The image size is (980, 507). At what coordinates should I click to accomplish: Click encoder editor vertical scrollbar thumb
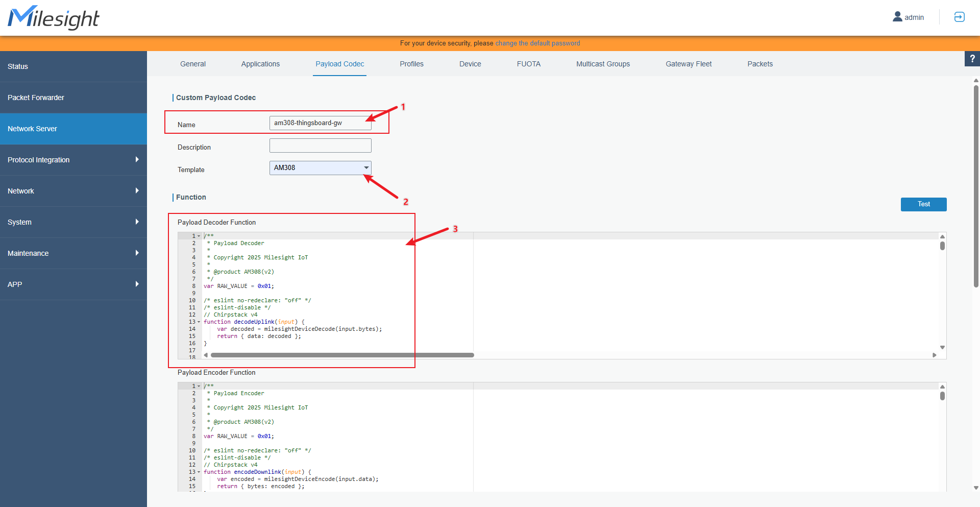942,396
